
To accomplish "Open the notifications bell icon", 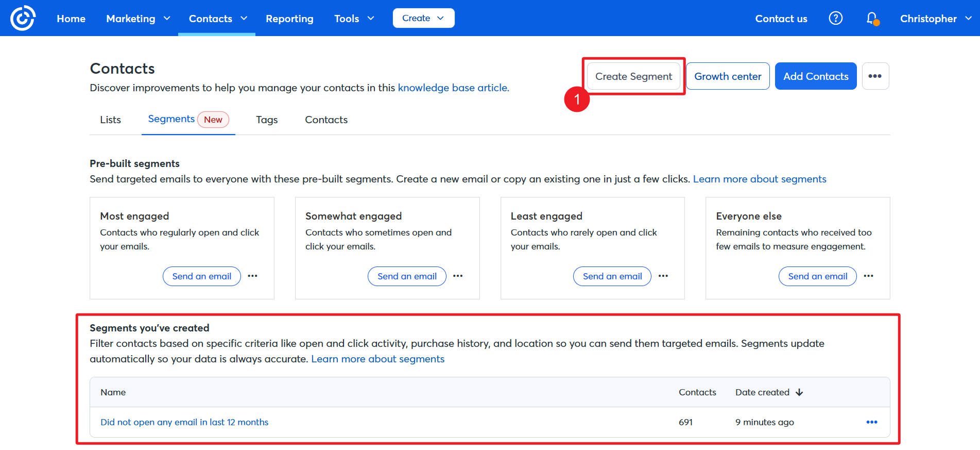I will pyautogui.click(x=871, y=19).
